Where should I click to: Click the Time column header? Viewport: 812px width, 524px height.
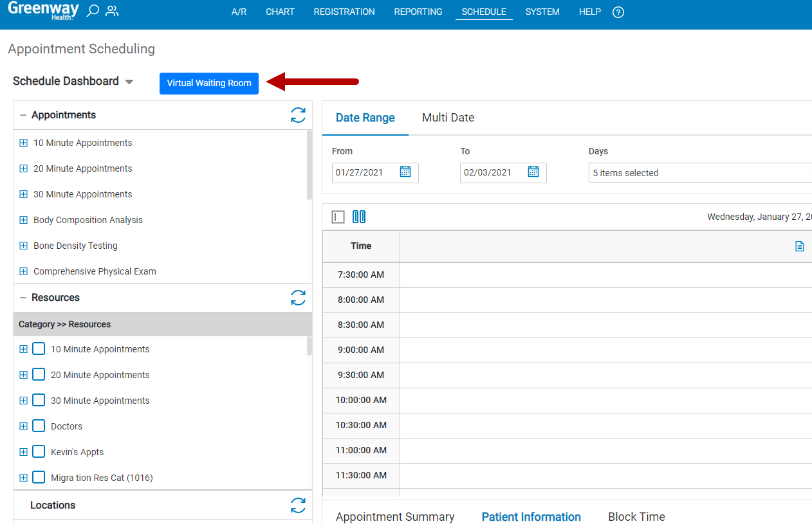point(361,246)
